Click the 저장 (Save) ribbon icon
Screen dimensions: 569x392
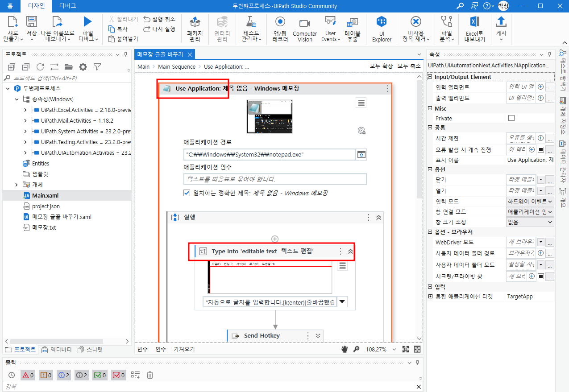[31, 29]
